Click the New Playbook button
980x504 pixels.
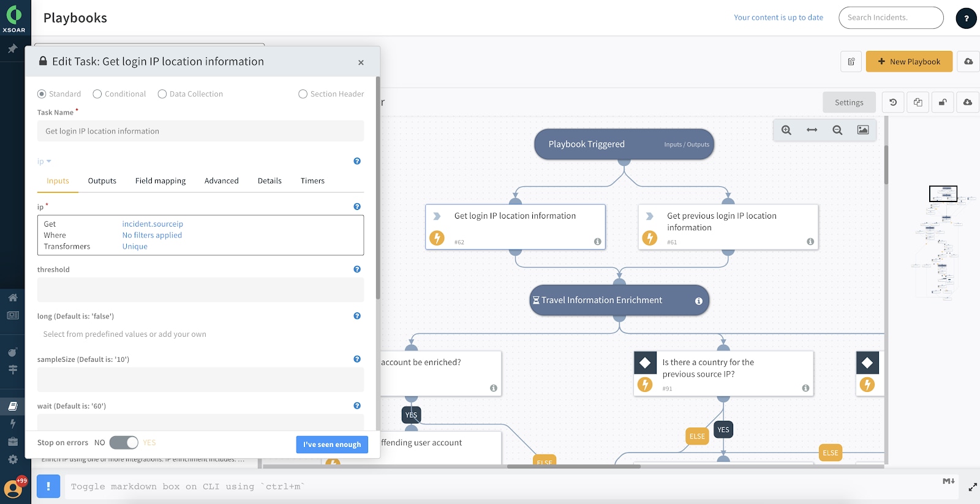(908, 61)
